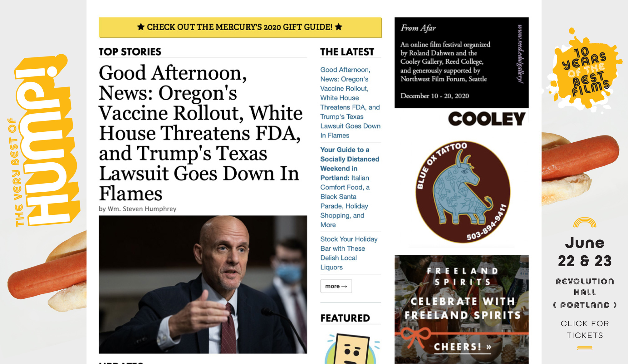Screen dimensions: 628x364
Task: Click the COOLEY logo
Action: (487, 119)
